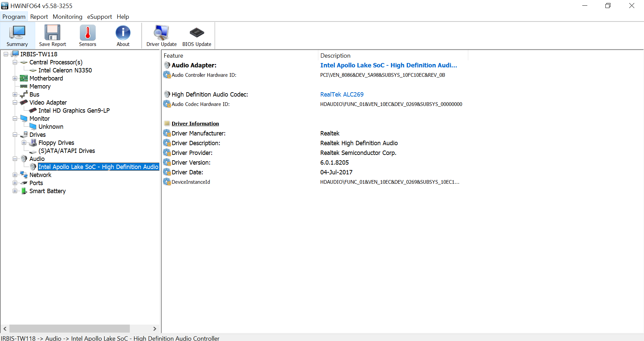Click the Audio Adapter speaker icon
Screen dimensions: 644x341
pos(167,65)
